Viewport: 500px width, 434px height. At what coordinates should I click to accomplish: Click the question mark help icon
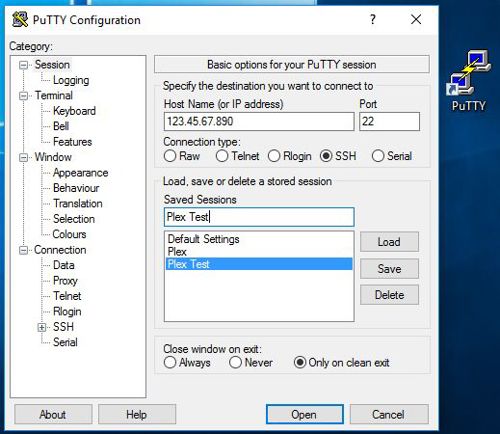tap(373, 19)
